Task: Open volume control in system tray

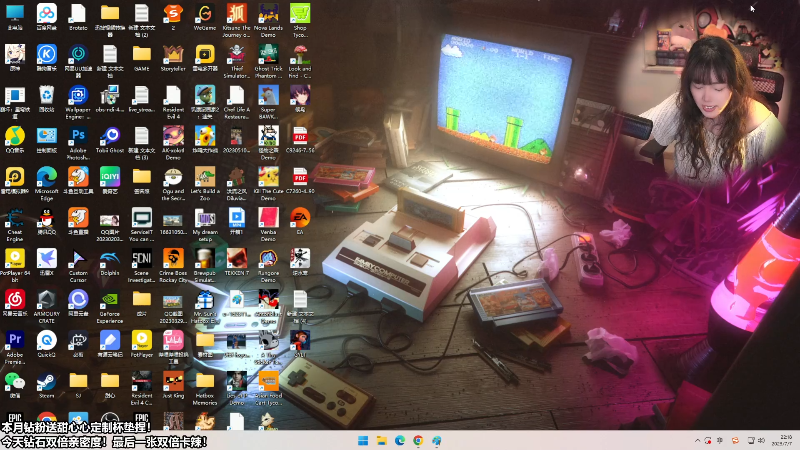Action: click(x=762, y=440)
